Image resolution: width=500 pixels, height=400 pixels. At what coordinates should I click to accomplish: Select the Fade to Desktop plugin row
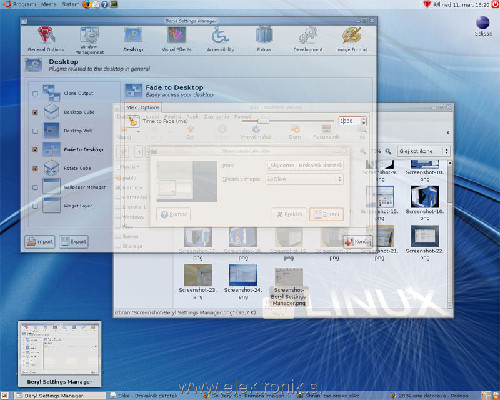(x=73, y=149)
